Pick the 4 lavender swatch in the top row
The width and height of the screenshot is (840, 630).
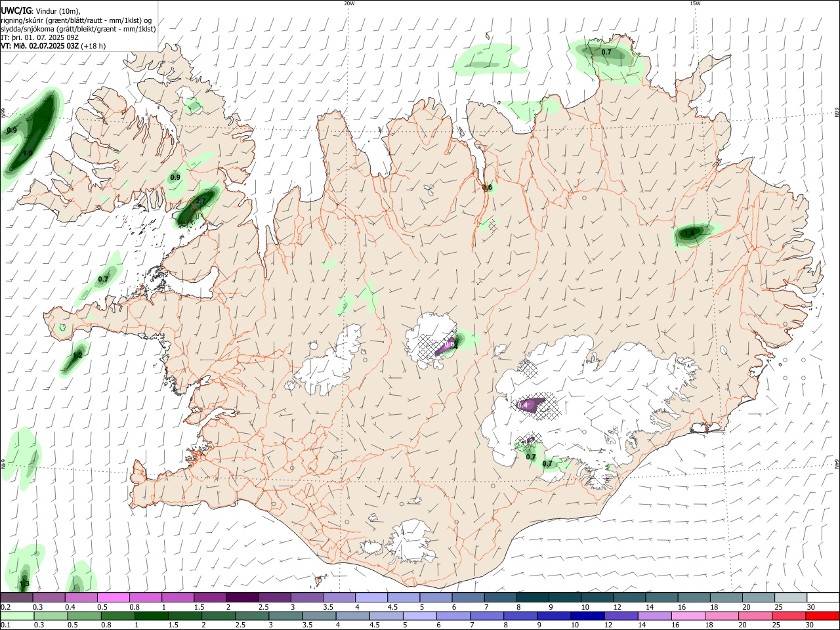click(371, 598)
